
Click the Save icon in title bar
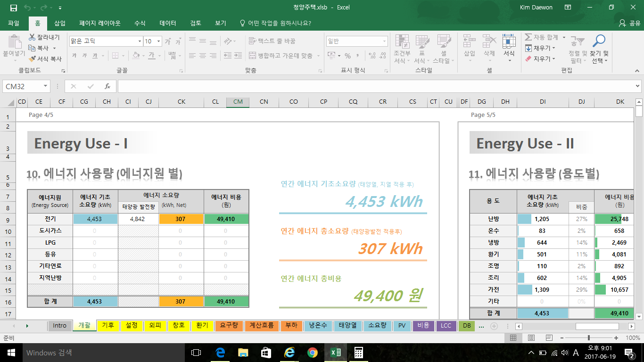tap(13, 8)
